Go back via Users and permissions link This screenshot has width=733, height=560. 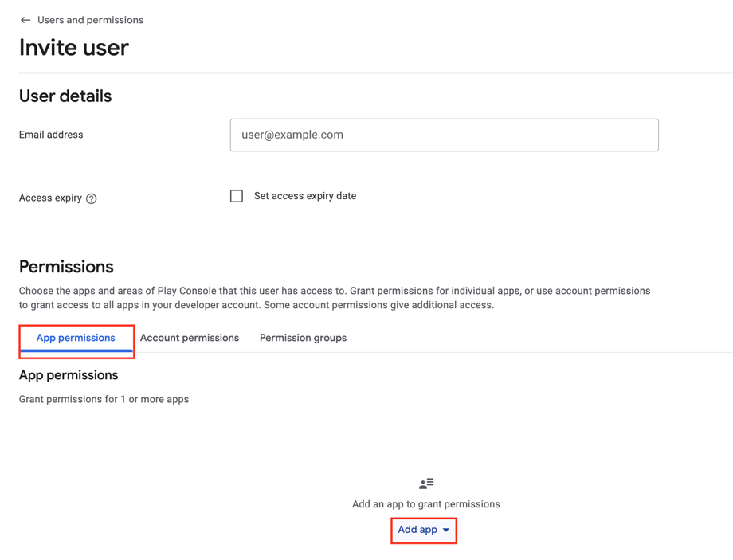click(x=90, y=20)
